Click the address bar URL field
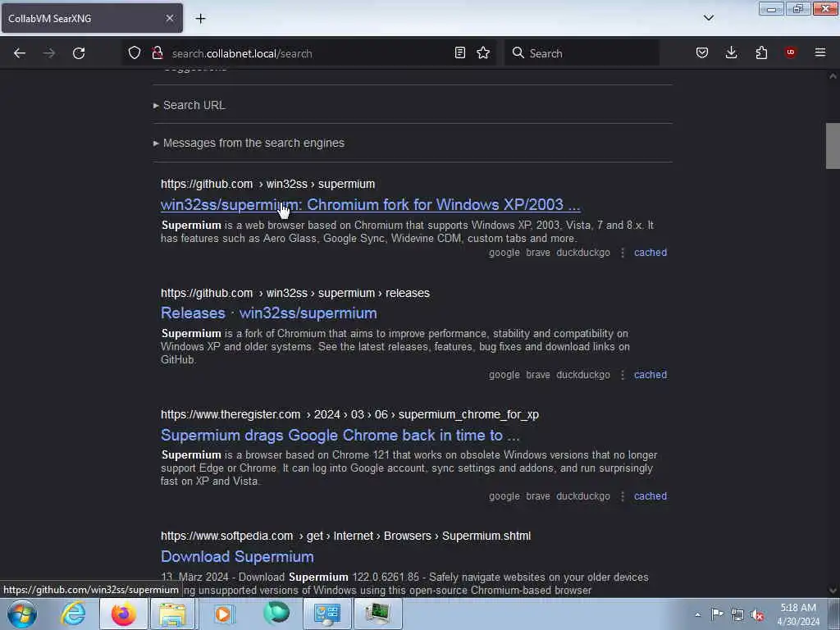Image resolution: width=840 pixels, height=630 pixels. click(x=308, y=53)
